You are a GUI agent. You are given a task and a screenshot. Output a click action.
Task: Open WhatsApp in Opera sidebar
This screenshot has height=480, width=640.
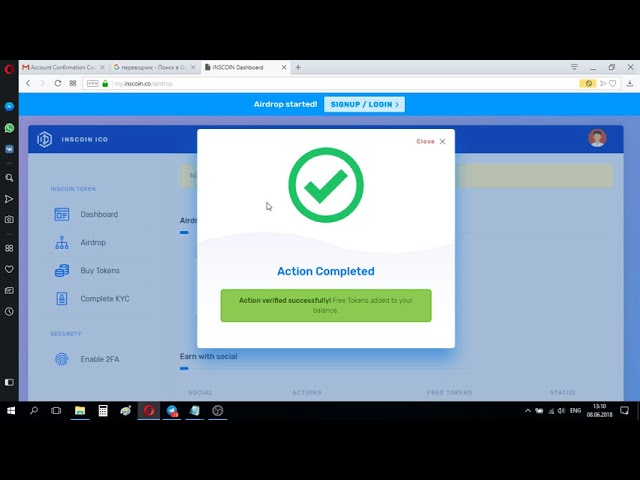[9, 128]
